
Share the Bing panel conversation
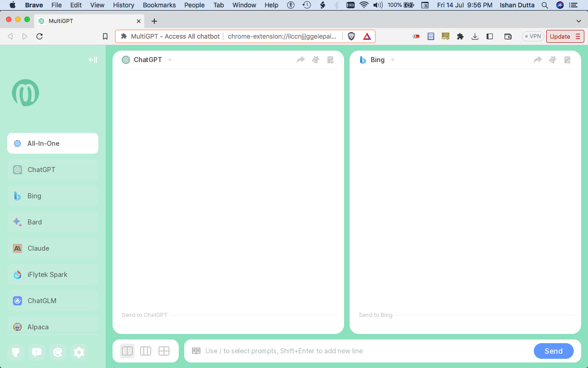tap(538, 60)
